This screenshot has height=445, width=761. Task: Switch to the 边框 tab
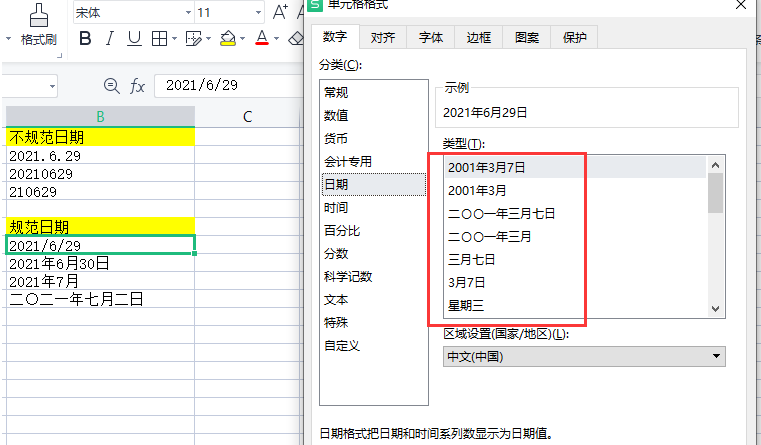pyautogui.click(x=479, y=37)
